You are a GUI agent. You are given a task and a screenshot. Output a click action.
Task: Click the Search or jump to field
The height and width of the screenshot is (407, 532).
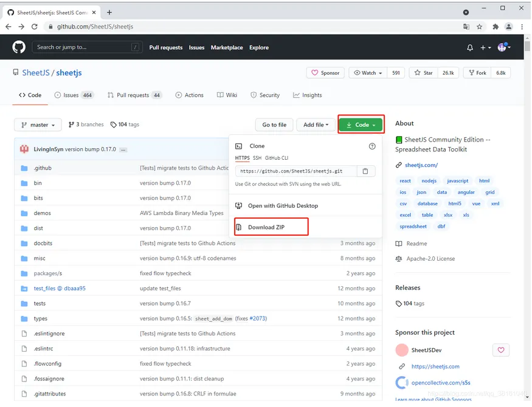[x=87, y=47]
